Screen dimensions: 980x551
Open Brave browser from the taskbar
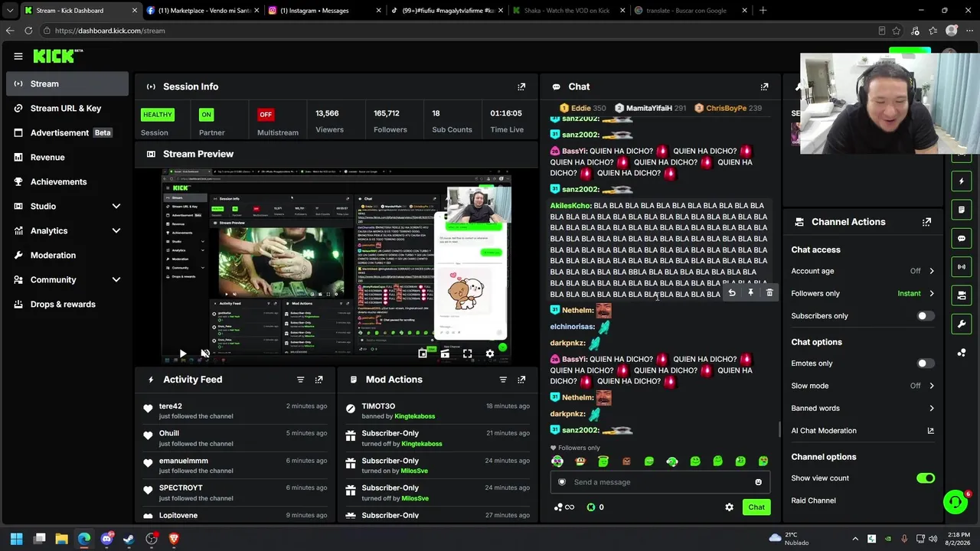point(174,539)
